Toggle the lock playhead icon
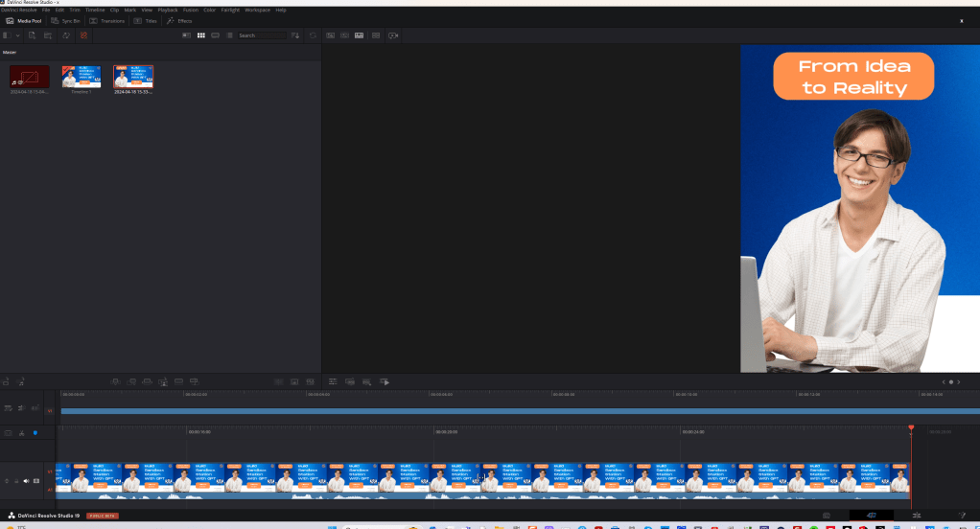980x529 pixels. click(8, 433)
